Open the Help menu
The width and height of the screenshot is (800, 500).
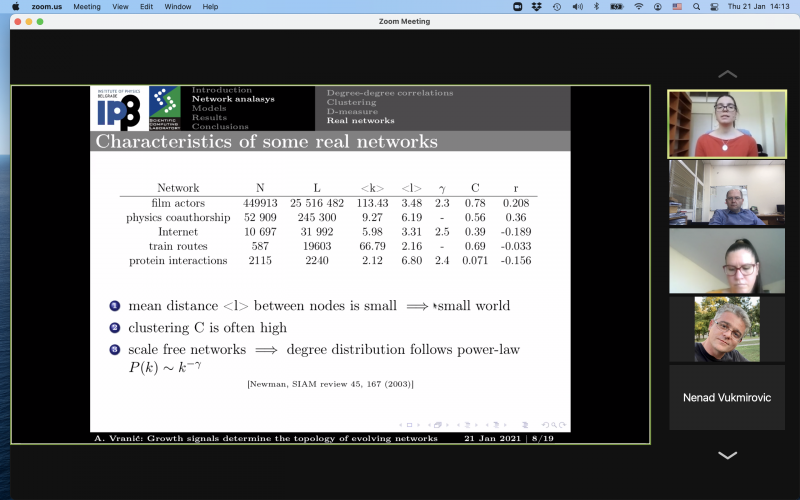(x=210, y=7)
